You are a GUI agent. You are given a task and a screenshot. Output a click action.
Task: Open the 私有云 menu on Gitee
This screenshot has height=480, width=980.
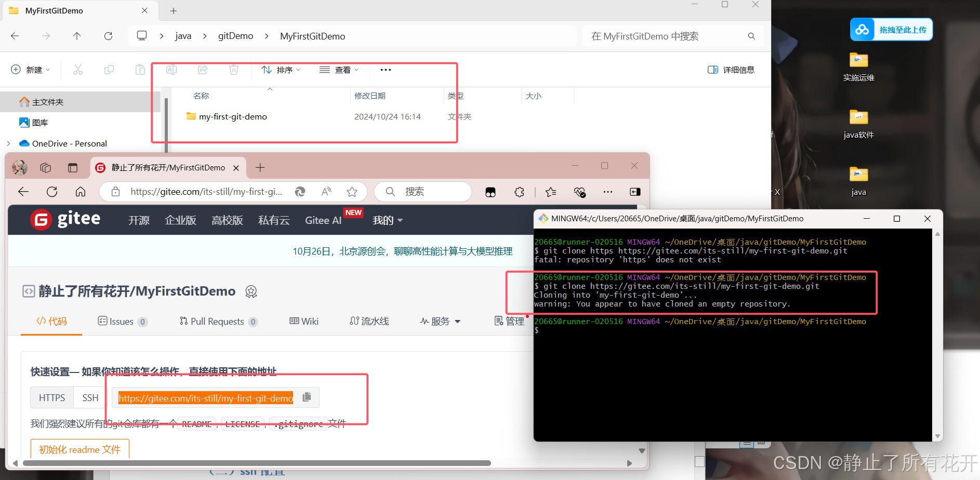pyautogui.click(x=274, y=220)
